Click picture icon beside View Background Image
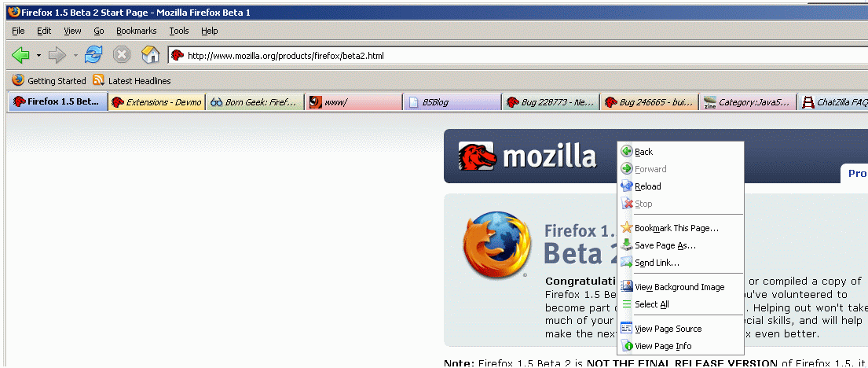Viewport: 868px width, 368px height. pos(627,286)
